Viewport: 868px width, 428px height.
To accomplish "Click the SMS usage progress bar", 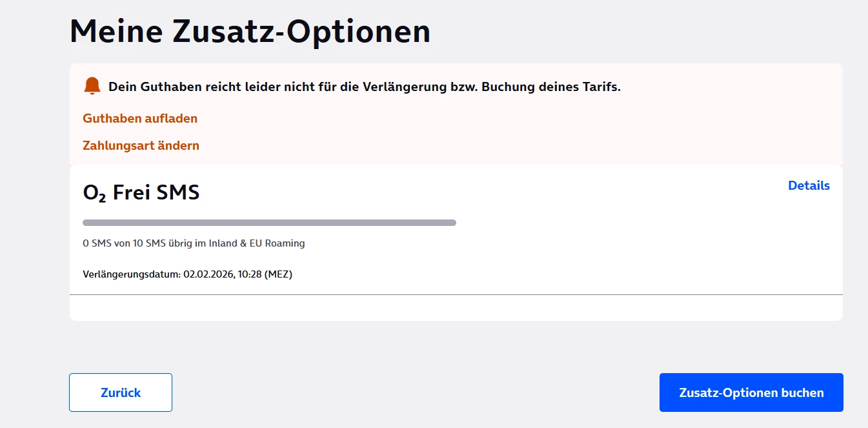I will point(269,223).
